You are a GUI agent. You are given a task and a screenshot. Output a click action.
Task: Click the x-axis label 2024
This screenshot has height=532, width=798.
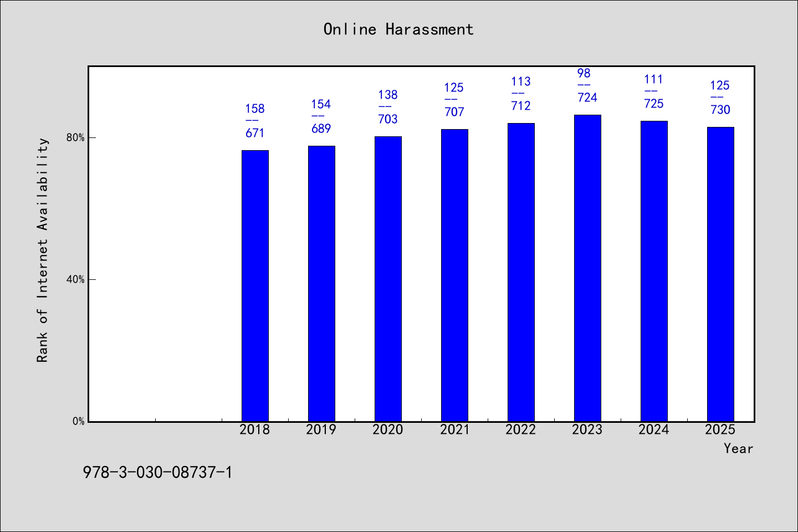pos(654,430)
